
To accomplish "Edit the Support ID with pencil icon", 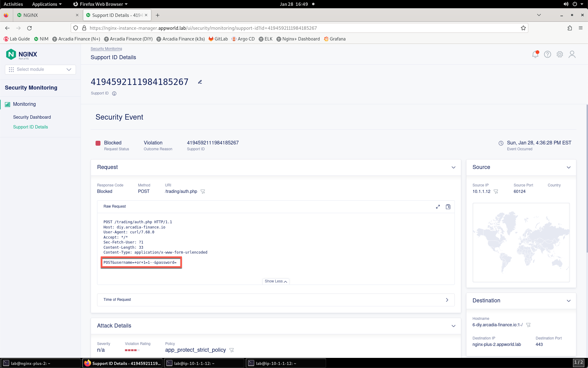I will 200,82.
